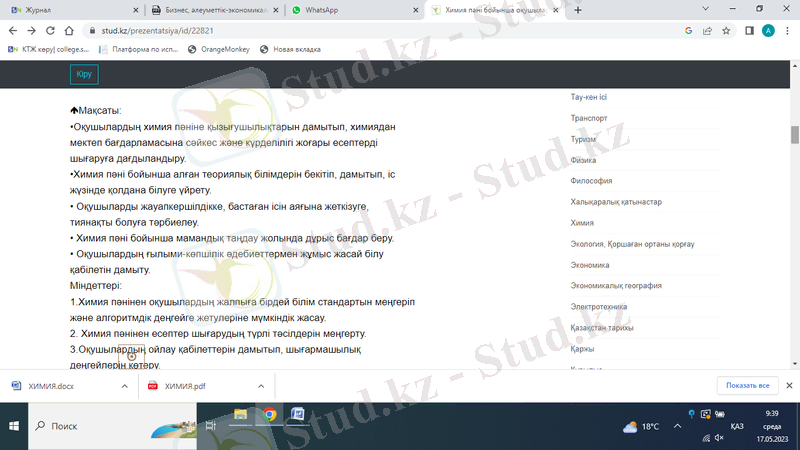Open the Физика category
Viewport: 800px width, 450px height.
(583, 160)
